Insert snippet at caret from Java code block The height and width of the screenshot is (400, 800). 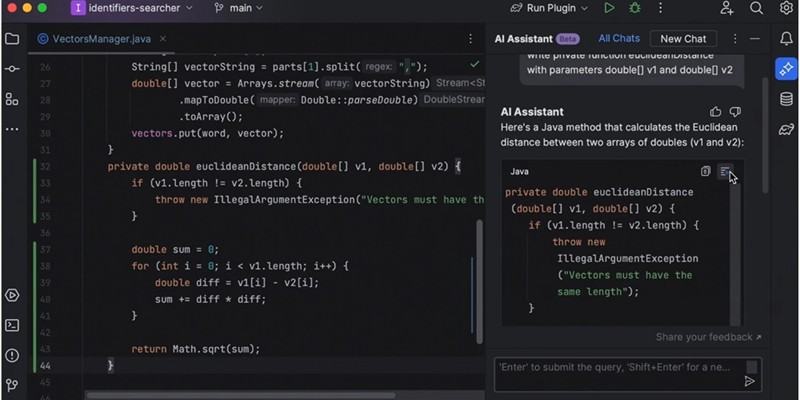click(x=726, y=172)
